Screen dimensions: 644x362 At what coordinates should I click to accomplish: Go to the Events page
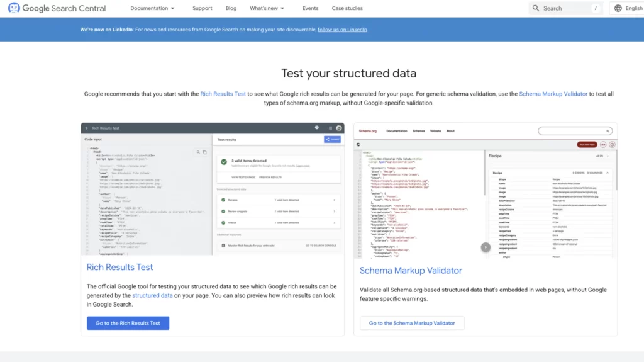coord(310,8)
